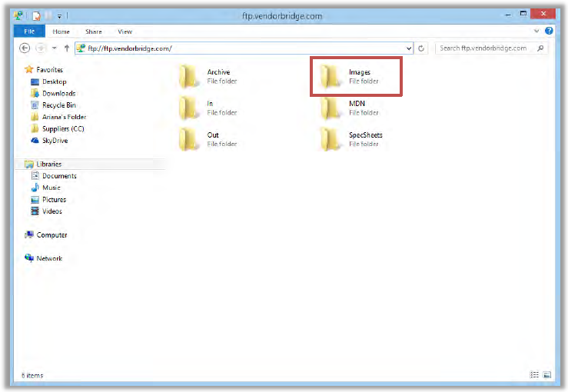This screenshot has width=568, height=392.
Task: Click the Back navigation arrow
Action: (25, 48)
